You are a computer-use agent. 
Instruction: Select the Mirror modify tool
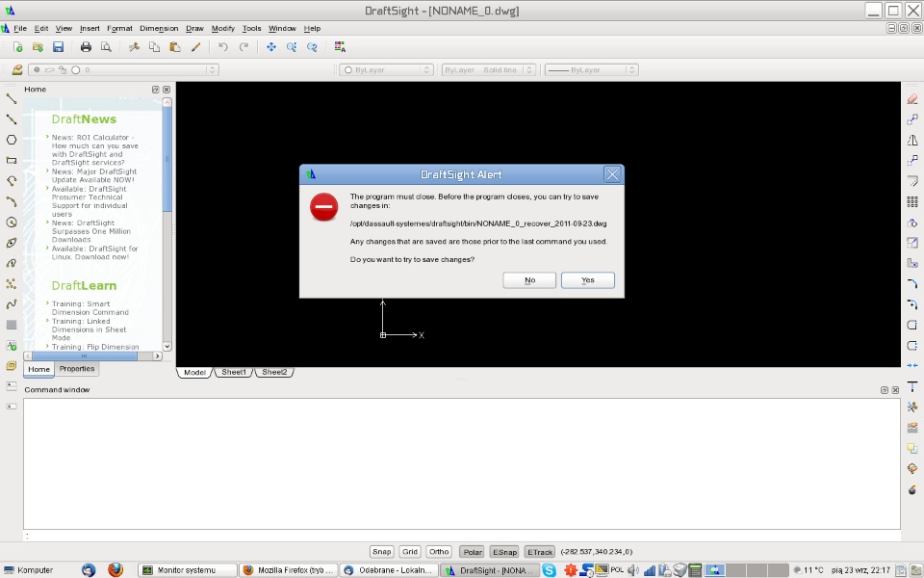coord(912,140)
